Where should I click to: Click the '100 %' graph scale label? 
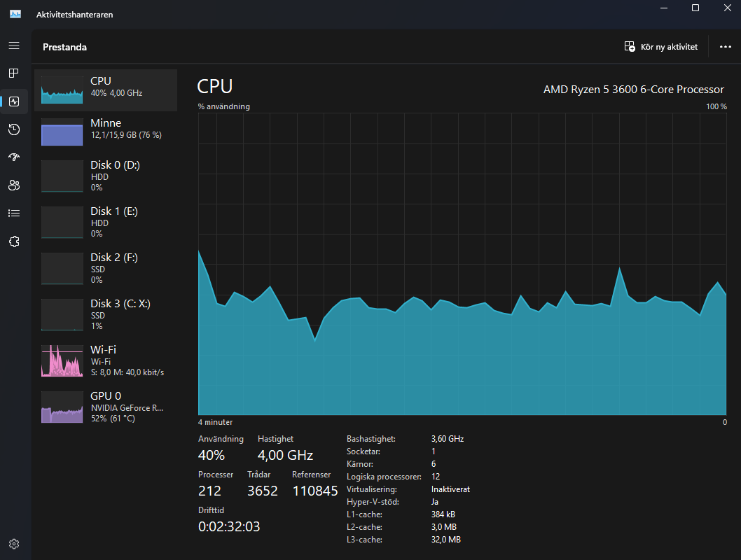click(x=716, y=106)
